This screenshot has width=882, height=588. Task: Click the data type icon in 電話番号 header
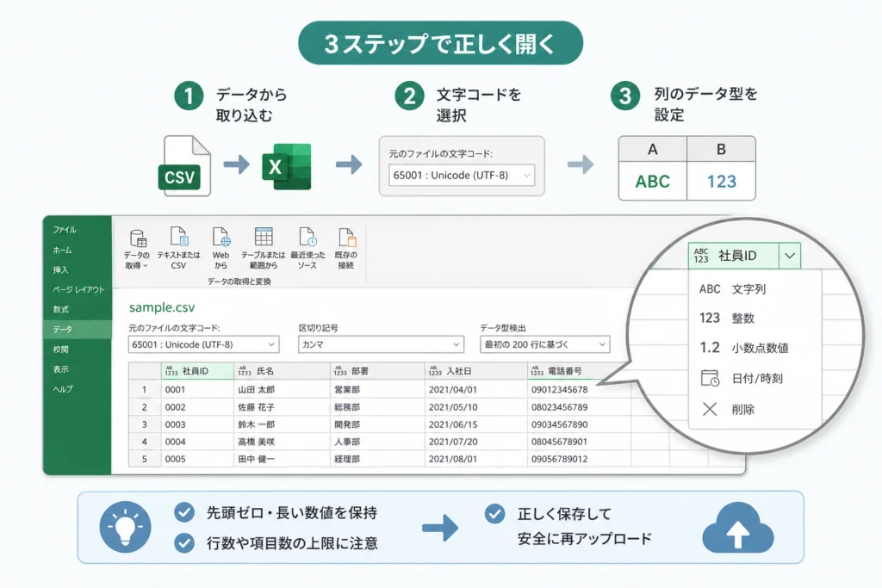click(537, 371)
